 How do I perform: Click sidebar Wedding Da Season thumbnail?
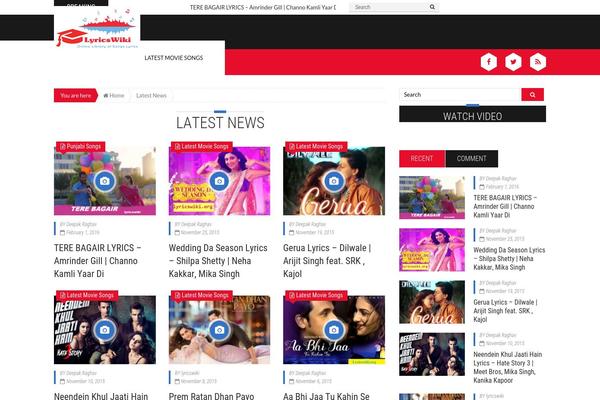coord(432,250)
